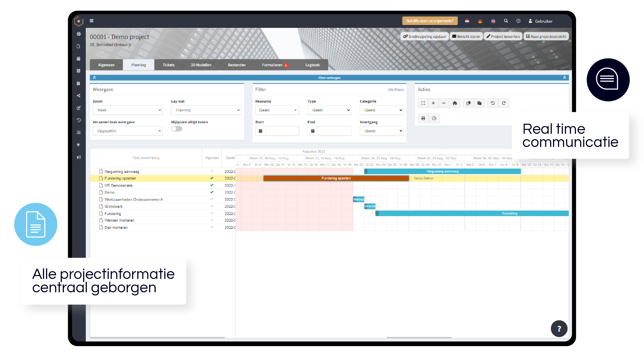The height and width of the screenshot is (357, 644).
Task: Zoom in using the plus icon under Acties
Action: pyautogui.click(x=433, y=103)
